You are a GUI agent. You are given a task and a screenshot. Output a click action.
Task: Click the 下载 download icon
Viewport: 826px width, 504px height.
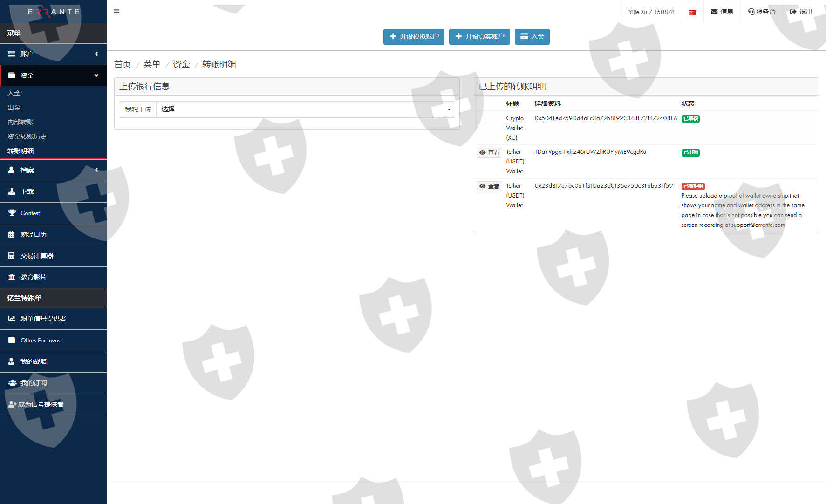point(12,191)
